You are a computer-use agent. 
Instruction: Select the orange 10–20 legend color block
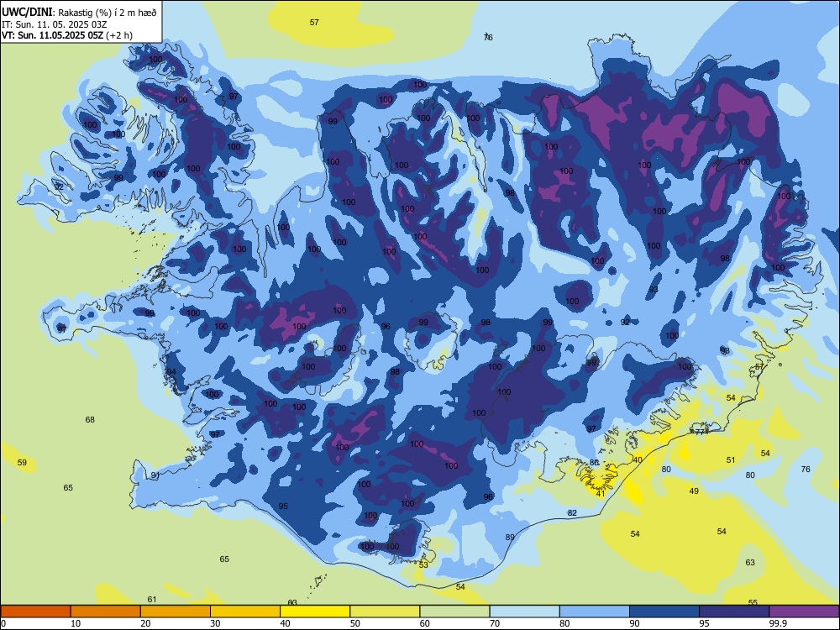click(x=106, y=612)
